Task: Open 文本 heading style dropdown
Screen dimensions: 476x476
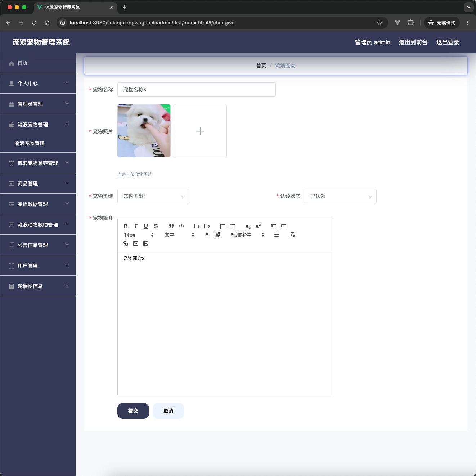Action: [179, 235]
